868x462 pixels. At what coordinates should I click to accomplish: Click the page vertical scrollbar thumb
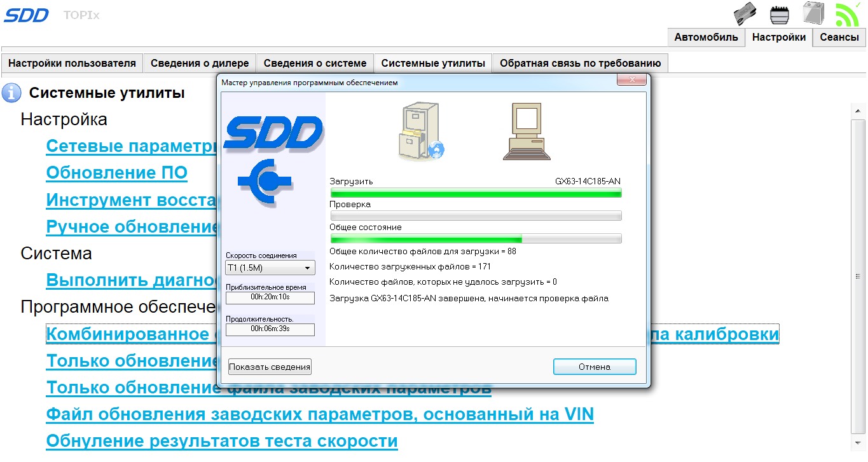pos(857,276)
